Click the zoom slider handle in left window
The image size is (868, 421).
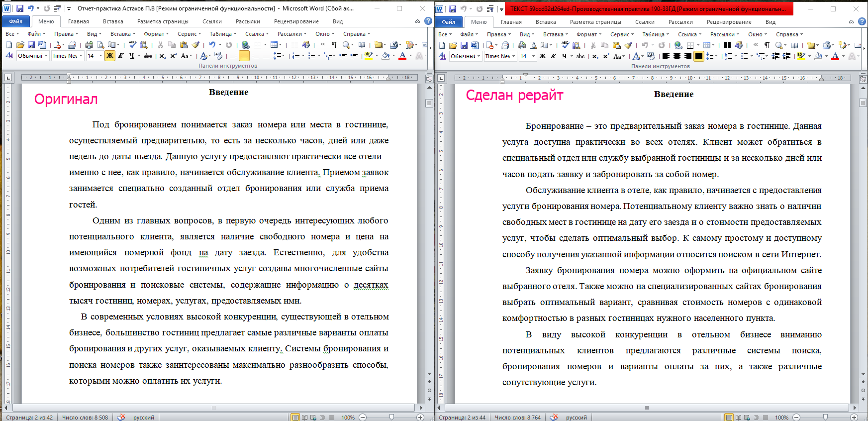391,417
